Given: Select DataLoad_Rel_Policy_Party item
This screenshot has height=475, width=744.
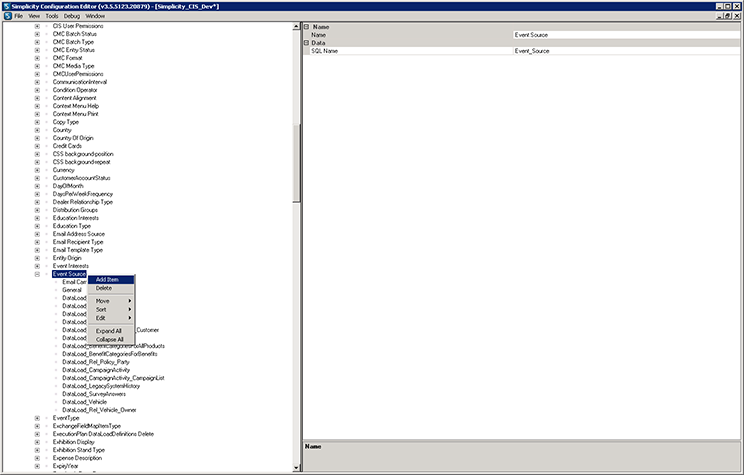Looking at the screenshot, I should 96,362.
